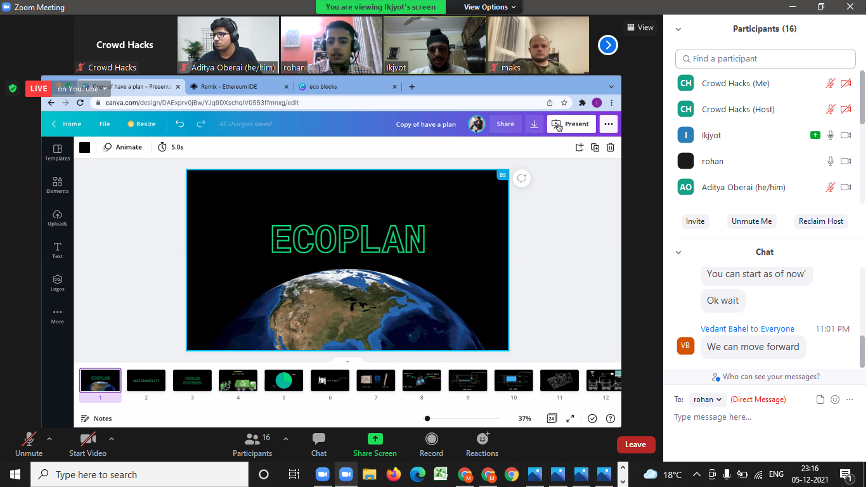The image size is (868, 487).
Task: Toggle Start Video on
Action: [x=87, y=439]
